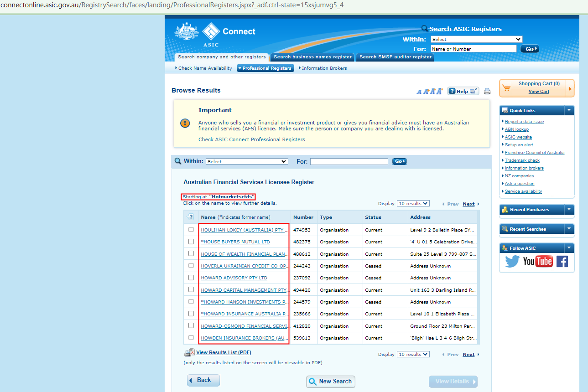Click the printer icon
588x392 pixels.
pyautogui.click(x=487, y=91)
